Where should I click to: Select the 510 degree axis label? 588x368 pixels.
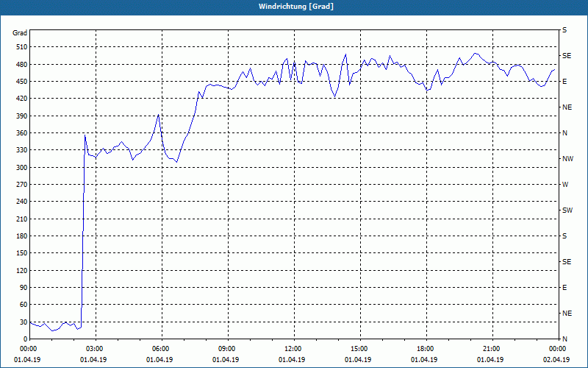coord(22,47)
